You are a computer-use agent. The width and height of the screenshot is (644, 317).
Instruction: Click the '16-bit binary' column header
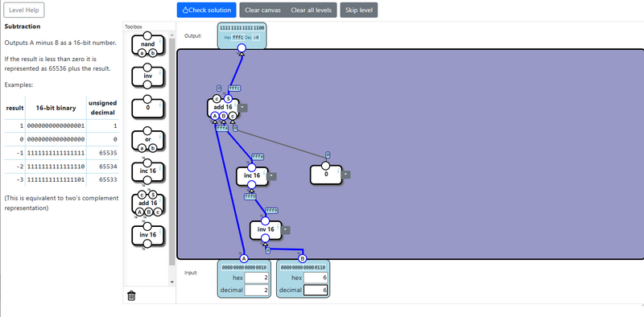[56, 108]
